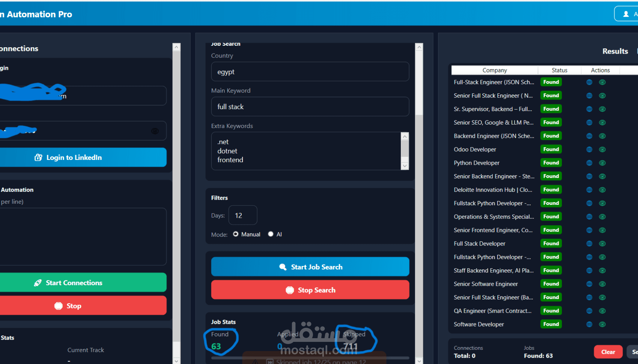Click the job search panel scrollbar down arrow

coord(419,361)
